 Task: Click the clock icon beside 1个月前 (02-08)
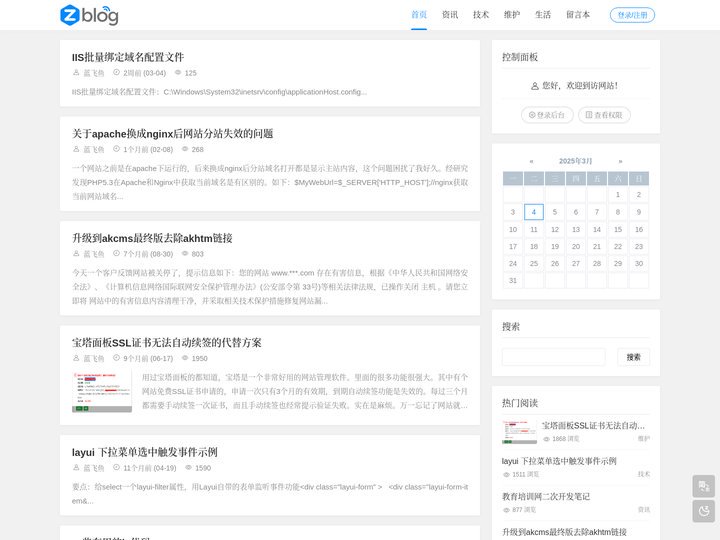click(x=116, y=149)
